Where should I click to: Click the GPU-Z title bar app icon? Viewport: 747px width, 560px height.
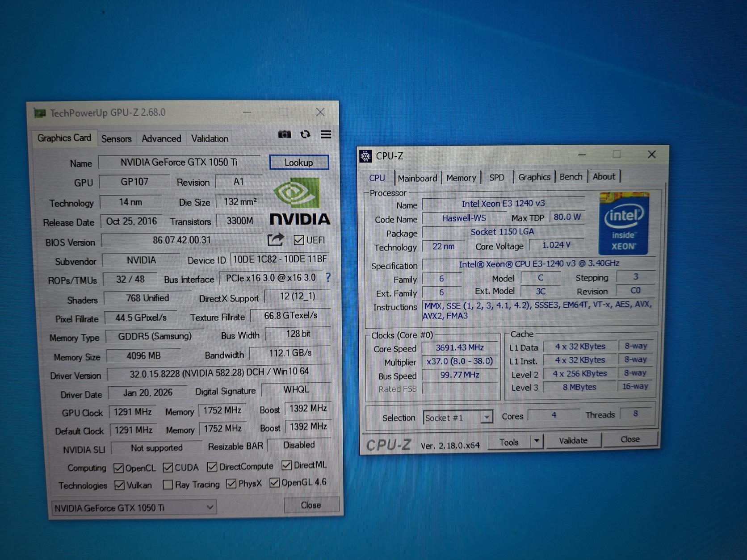[x=40, y=113]
